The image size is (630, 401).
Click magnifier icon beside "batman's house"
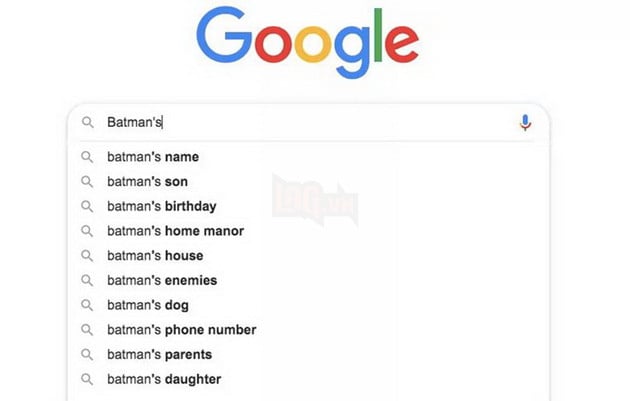(88, 256)
